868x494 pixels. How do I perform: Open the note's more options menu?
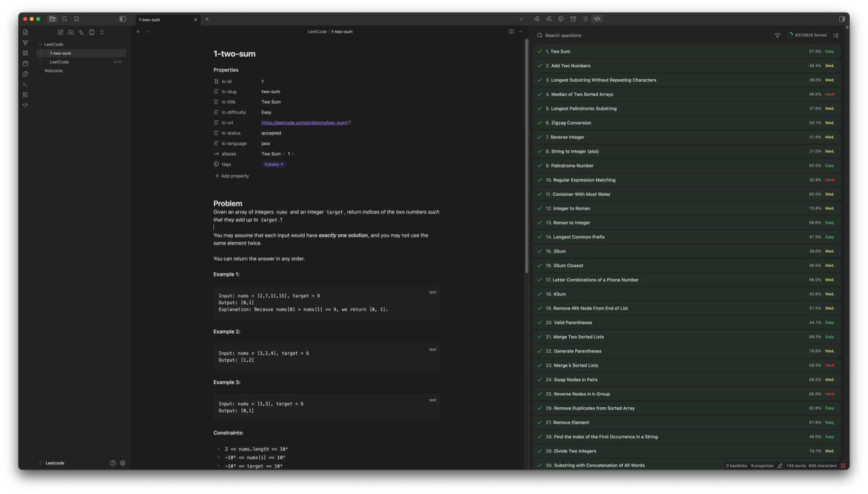521,31
